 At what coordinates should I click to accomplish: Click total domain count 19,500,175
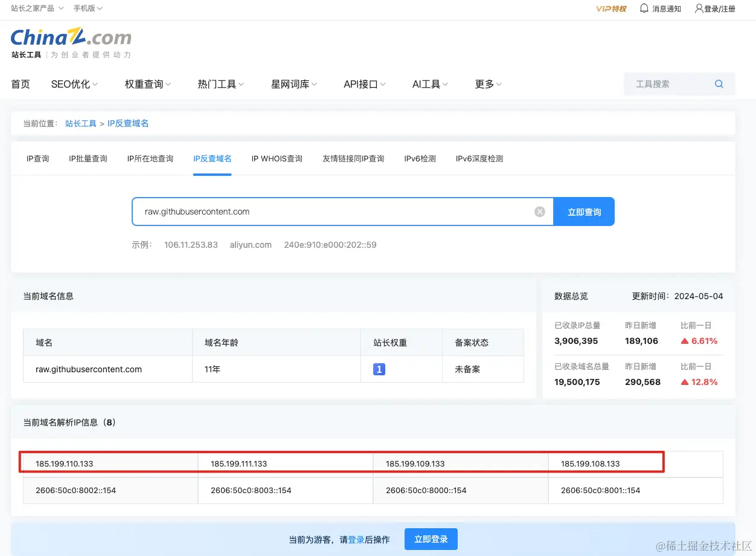point(577,382)
